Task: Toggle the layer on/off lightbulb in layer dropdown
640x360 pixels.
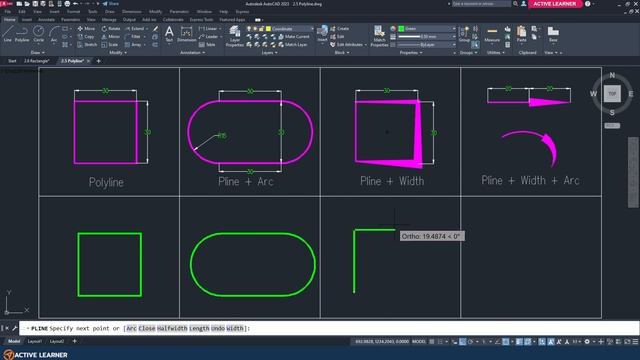Action: pyautogui.click(x=249, y=29)
